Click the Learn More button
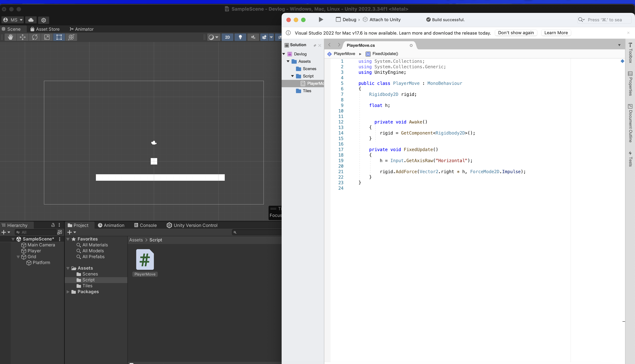The image size is (635, 364). 556,33
